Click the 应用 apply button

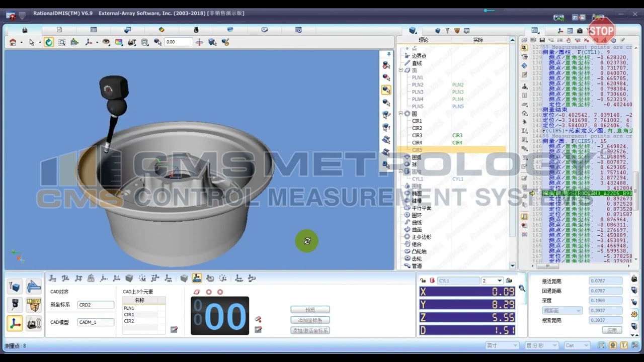[x=612, y=330]
